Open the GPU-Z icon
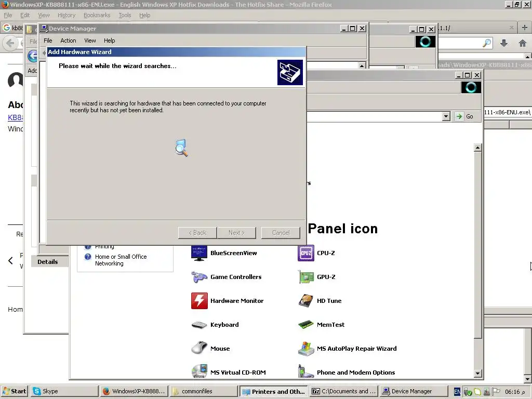 point(305,277)
